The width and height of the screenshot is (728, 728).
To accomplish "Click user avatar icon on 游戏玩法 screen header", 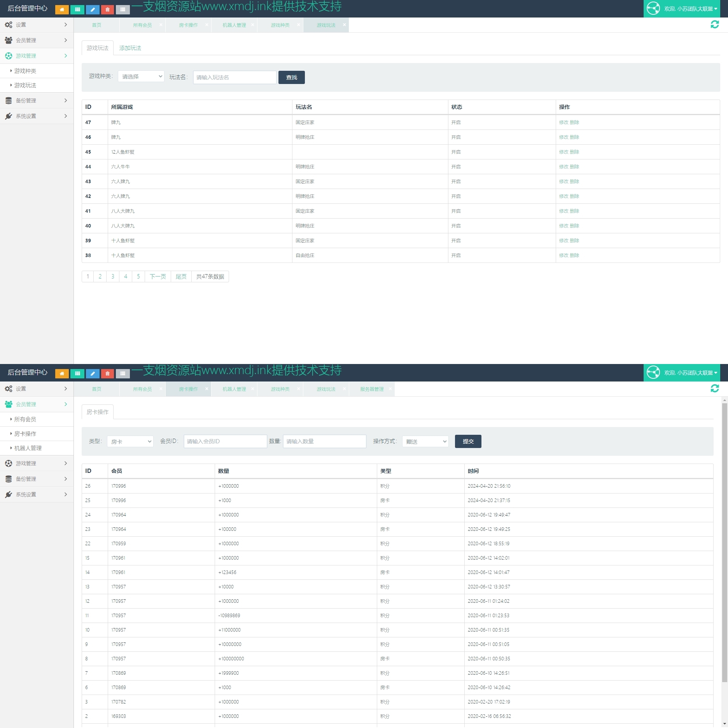I will click(653, 8).
